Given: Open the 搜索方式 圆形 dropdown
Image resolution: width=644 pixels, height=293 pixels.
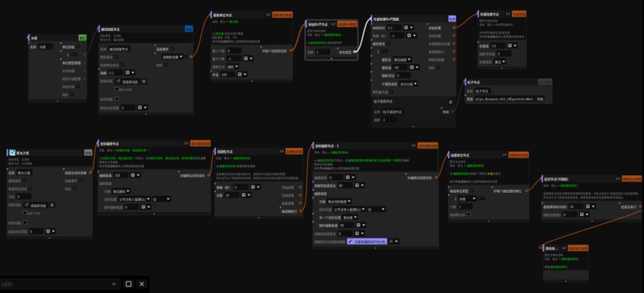Looking at the screenshot, I should click(234, 67).
